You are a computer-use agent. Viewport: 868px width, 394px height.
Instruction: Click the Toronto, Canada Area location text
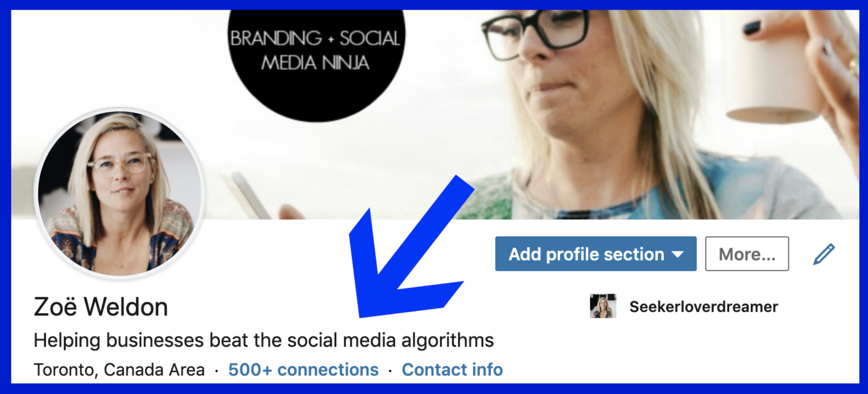(119, 370)
